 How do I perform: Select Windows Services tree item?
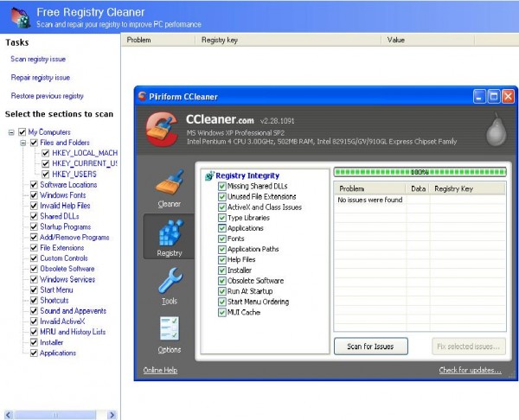(67, 279)
